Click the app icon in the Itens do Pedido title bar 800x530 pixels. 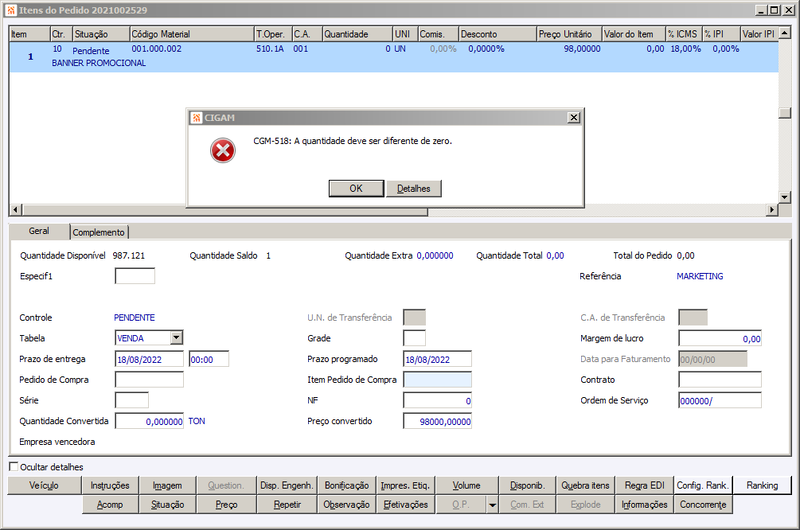pos(11,10)
